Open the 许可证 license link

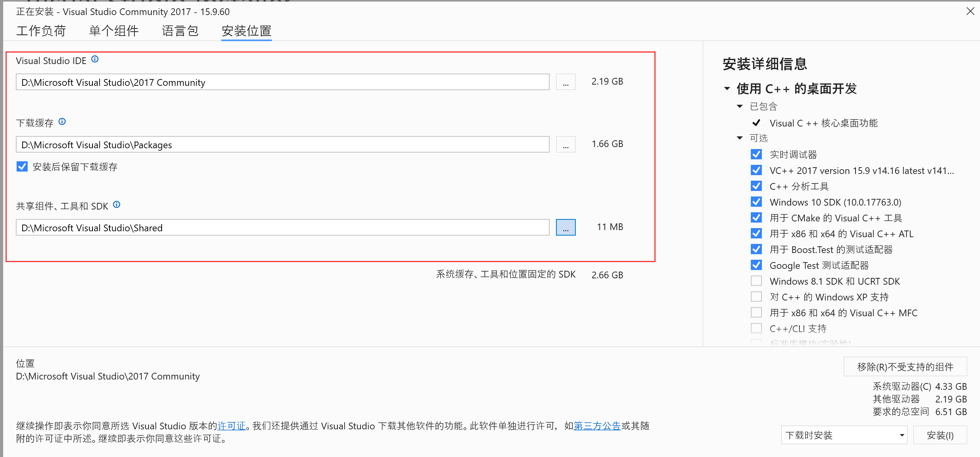coord(232,426)
